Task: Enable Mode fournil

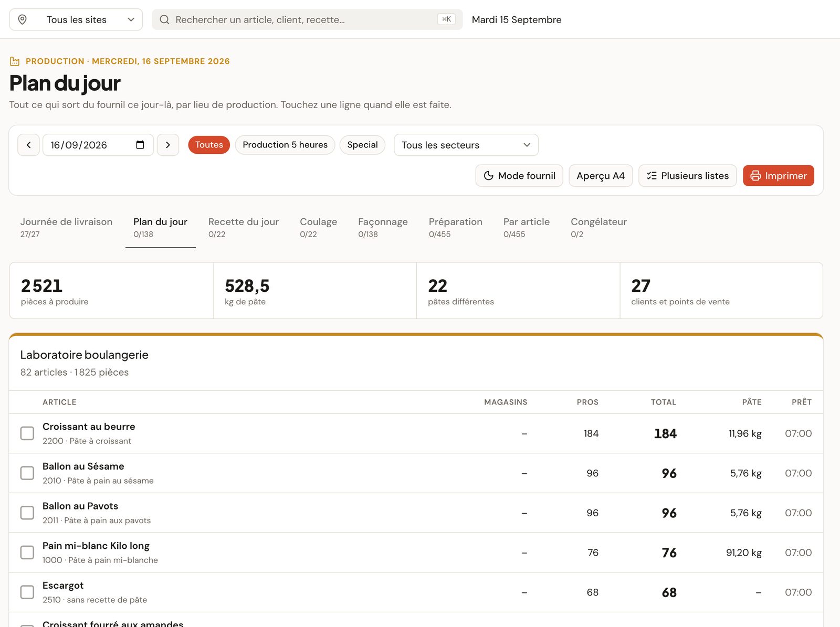Action: point(519,176)
